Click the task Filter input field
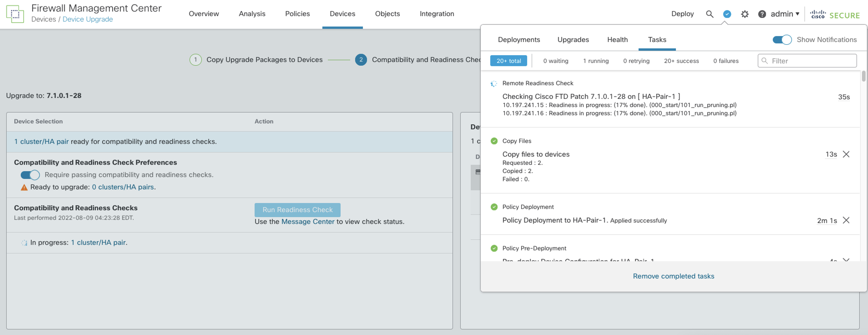 click(x=807, y=61)
